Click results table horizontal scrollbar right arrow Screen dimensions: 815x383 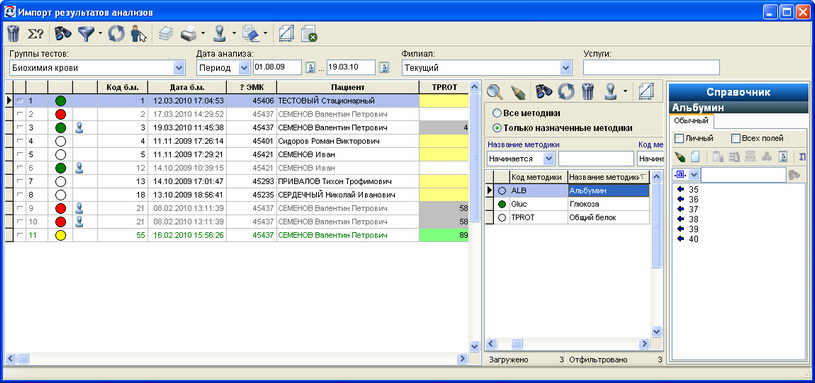click(x=462, y=359)
